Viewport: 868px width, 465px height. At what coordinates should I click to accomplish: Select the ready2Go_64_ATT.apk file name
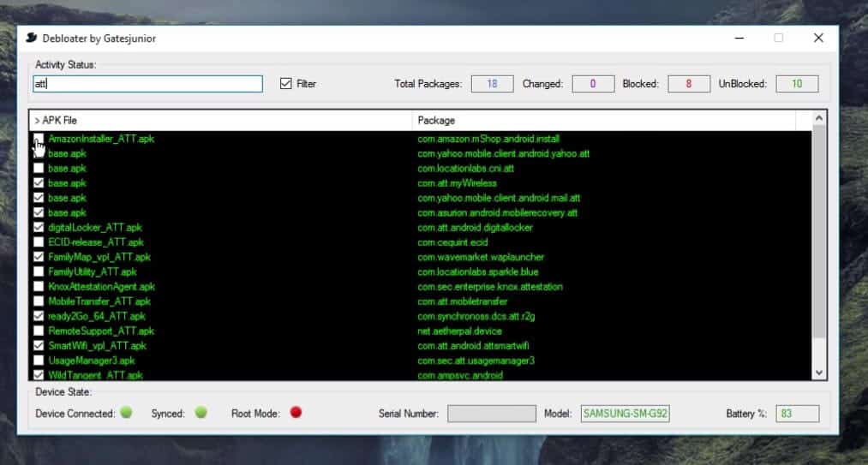pos(97,317)
